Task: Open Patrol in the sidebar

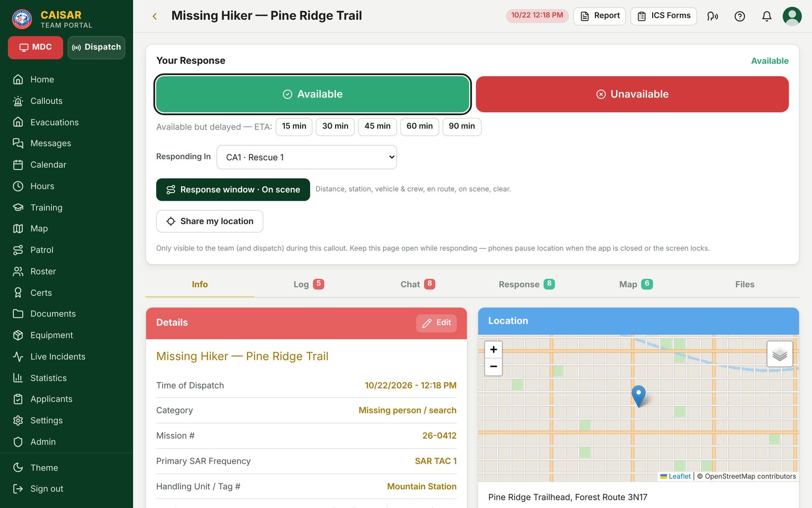Action: (x=66, y=250)
